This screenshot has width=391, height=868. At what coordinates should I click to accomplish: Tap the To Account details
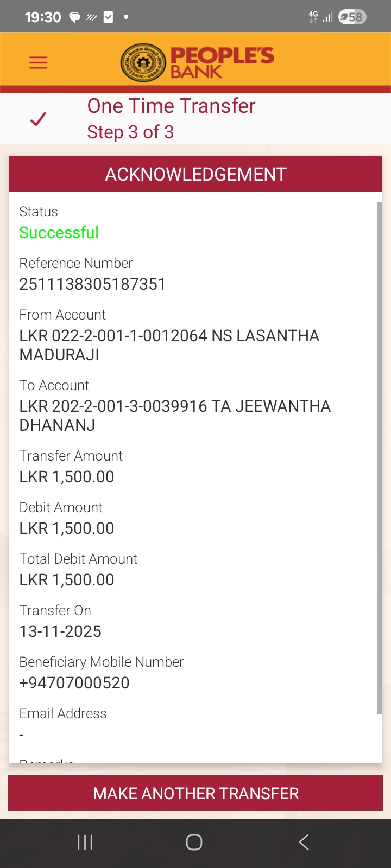pyautogui.click(x=174, y=416)
